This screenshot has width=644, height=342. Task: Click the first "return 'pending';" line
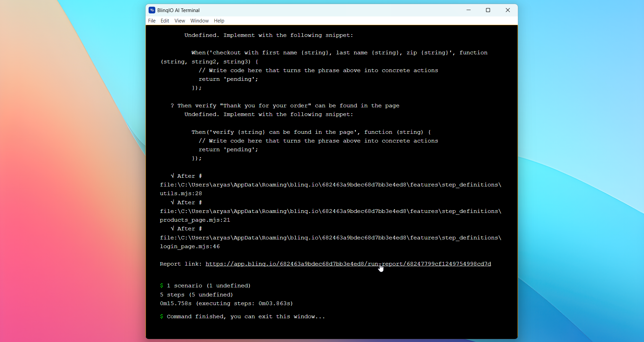(228, 79)
